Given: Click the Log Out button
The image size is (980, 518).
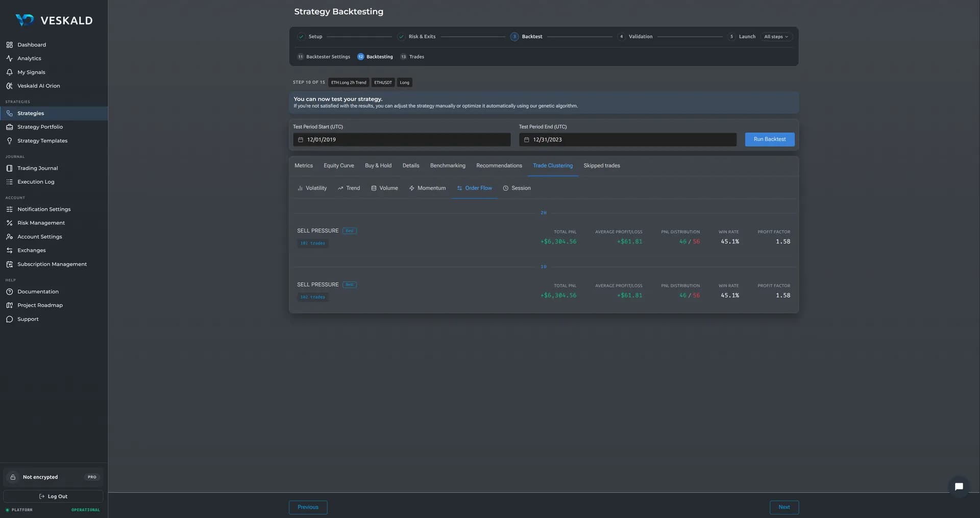Looking at the screenshot, I should 53,497.
